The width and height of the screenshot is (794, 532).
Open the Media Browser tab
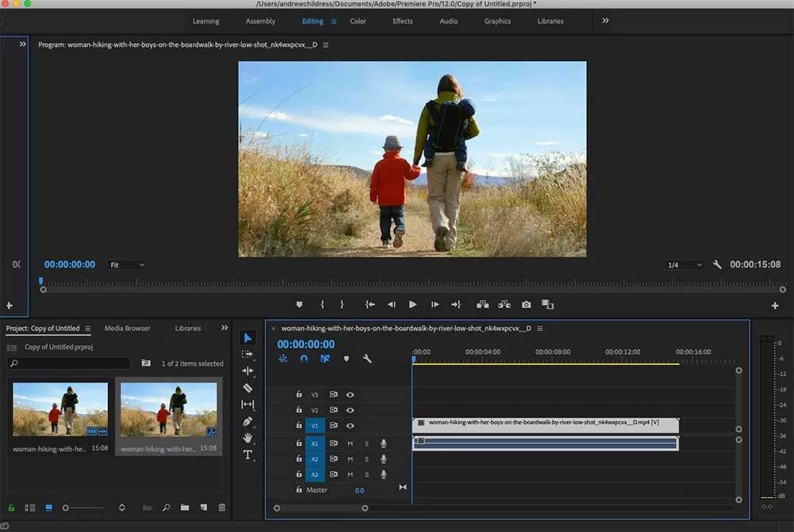tap(127, 329)
